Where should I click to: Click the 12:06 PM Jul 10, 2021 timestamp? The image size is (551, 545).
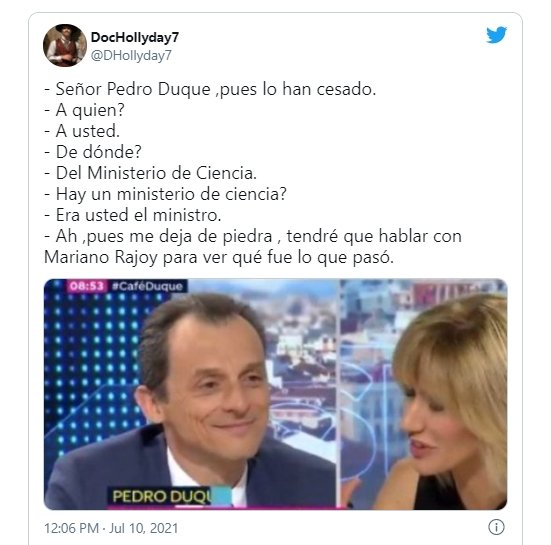coord(111,528)
